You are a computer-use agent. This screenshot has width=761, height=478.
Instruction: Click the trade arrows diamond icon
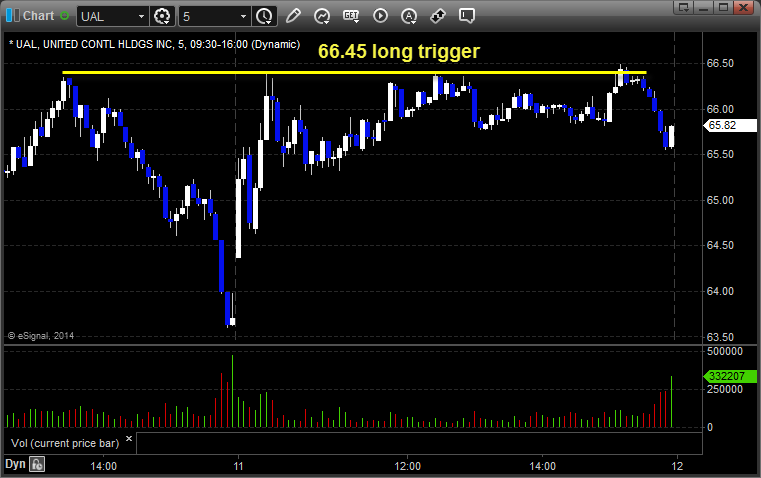(438, 16)
